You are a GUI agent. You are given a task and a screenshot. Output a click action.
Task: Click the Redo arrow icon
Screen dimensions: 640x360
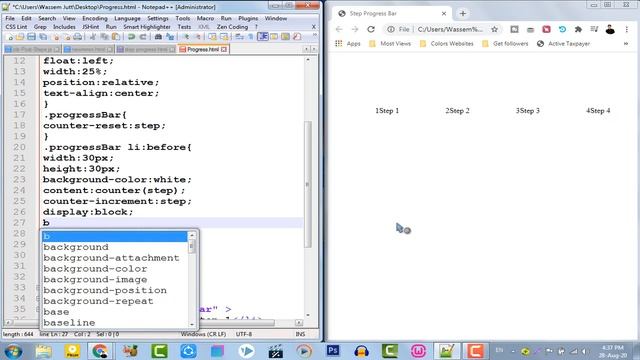(143, 37)
